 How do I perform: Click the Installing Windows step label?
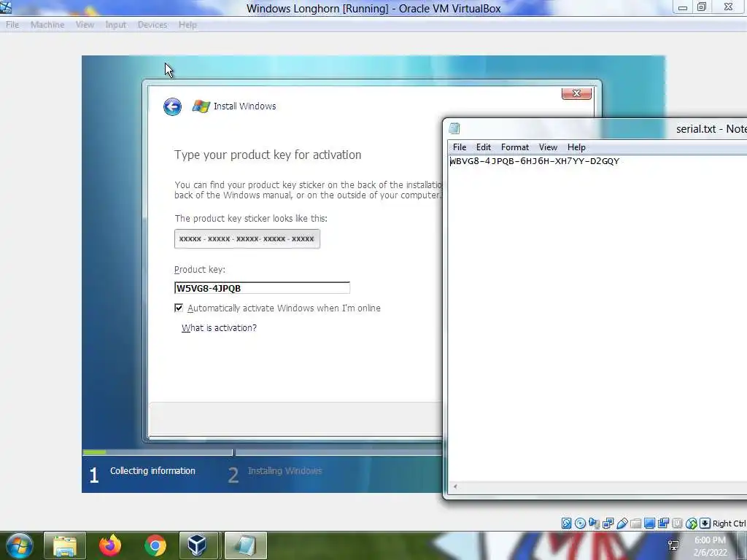(x=285, y=470)
